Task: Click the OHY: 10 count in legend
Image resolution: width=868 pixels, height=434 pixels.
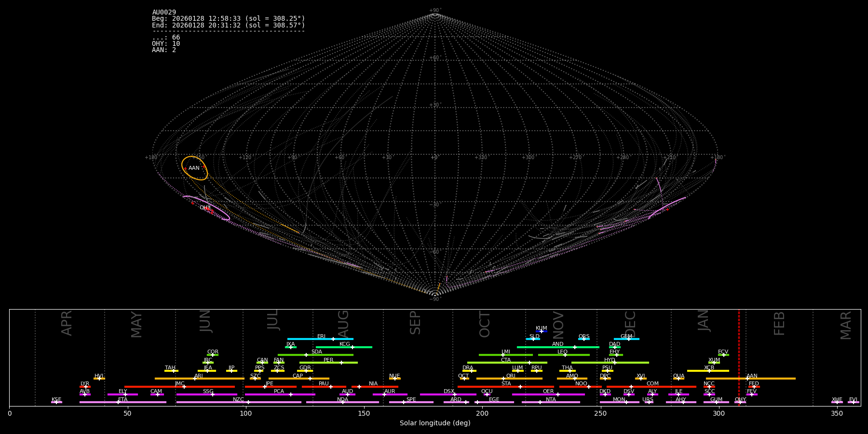Action: tap(166, 44)
